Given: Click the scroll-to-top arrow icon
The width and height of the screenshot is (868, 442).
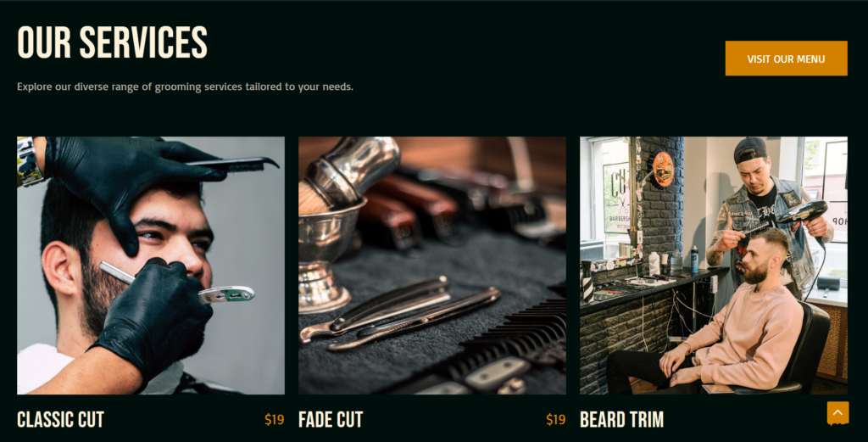Looking at the screenshot, I should pyautogui.click(x=837, y=412).
